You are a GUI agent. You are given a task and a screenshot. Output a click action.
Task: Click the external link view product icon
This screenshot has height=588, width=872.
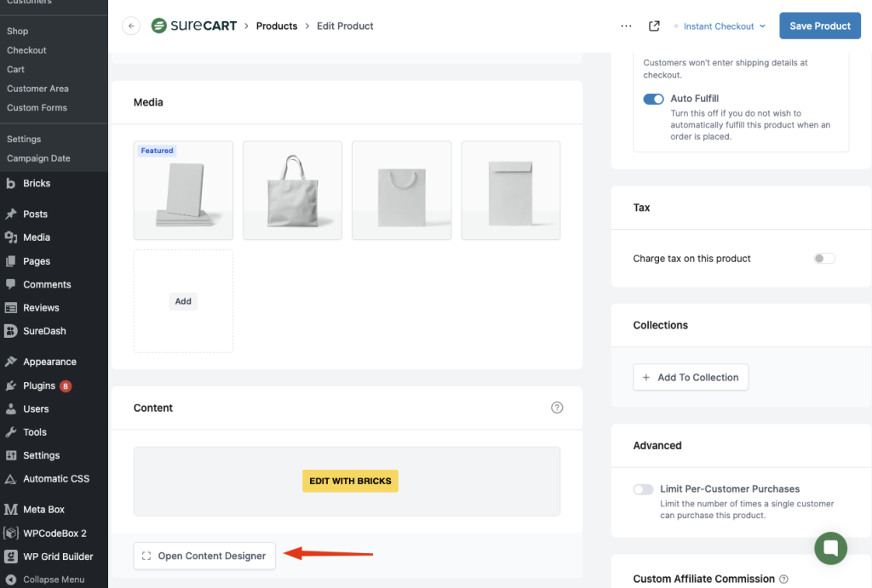tap(654, 26)
